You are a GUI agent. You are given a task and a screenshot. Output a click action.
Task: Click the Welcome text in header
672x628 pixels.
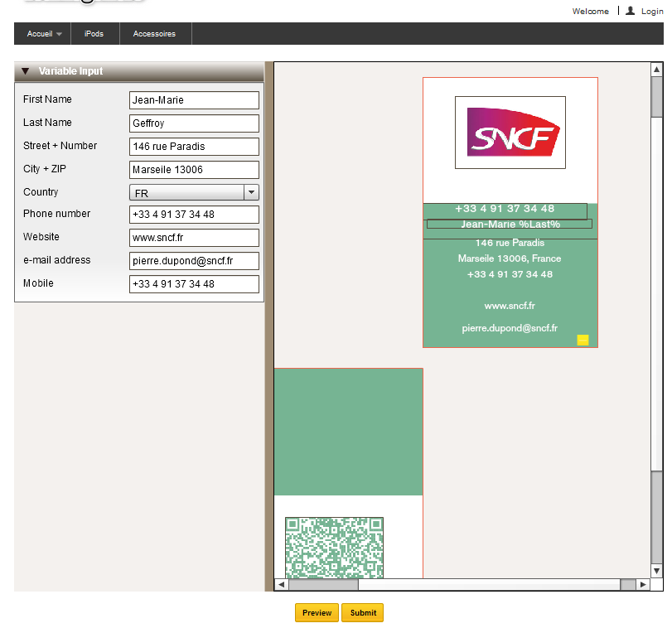590,12
